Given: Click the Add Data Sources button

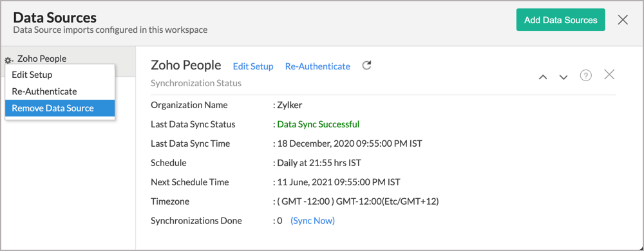Looking at the screenshot, I should (561, 20).
